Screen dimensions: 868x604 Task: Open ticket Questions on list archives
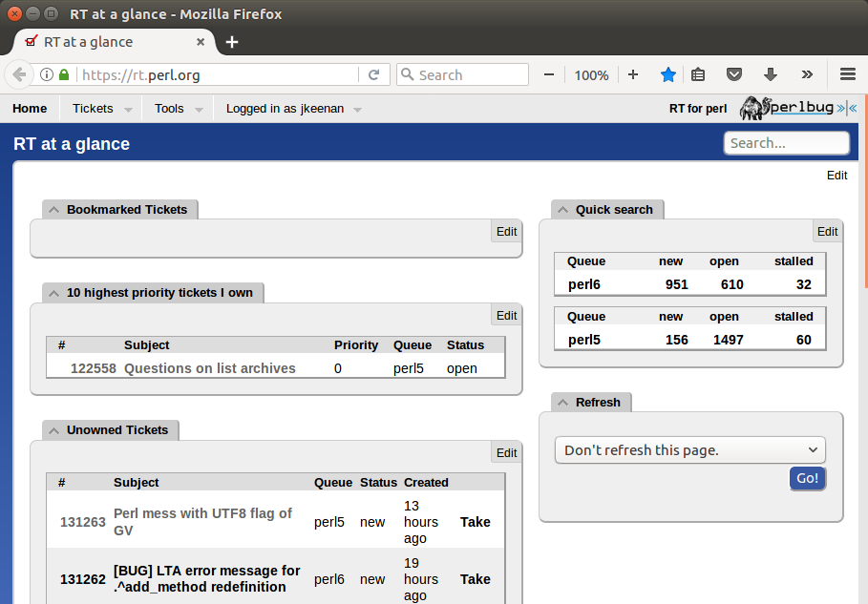209,368
